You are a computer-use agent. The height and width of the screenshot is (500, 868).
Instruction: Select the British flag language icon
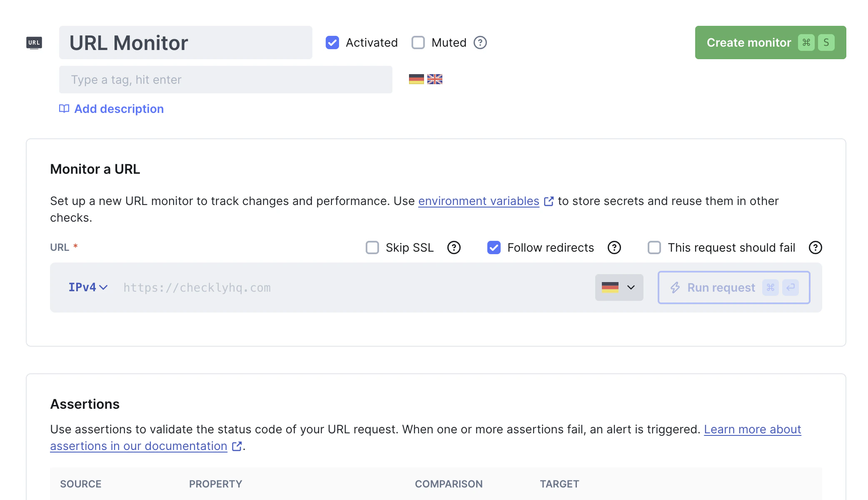pos(435,79)
